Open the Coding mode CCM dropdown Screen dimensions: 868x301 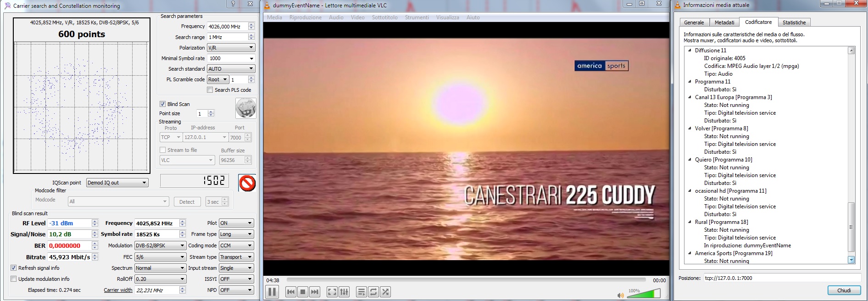point(236,245)
